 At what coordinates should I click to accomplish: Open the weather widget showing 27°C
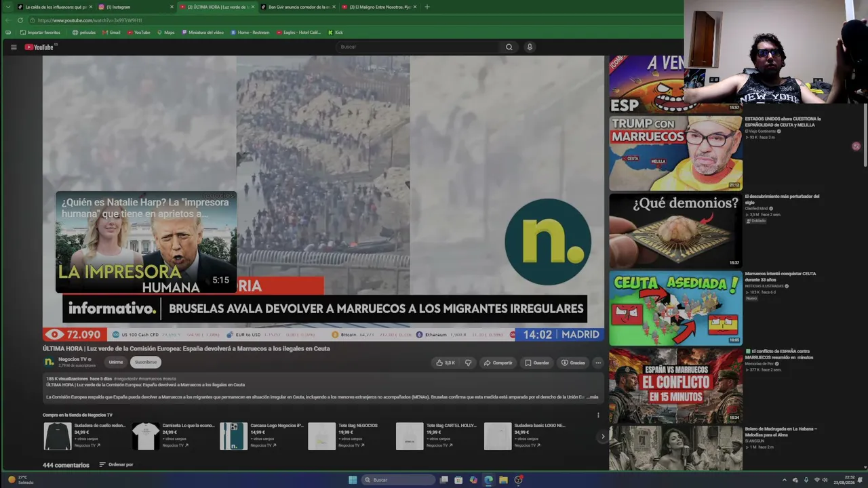[20, 480]
